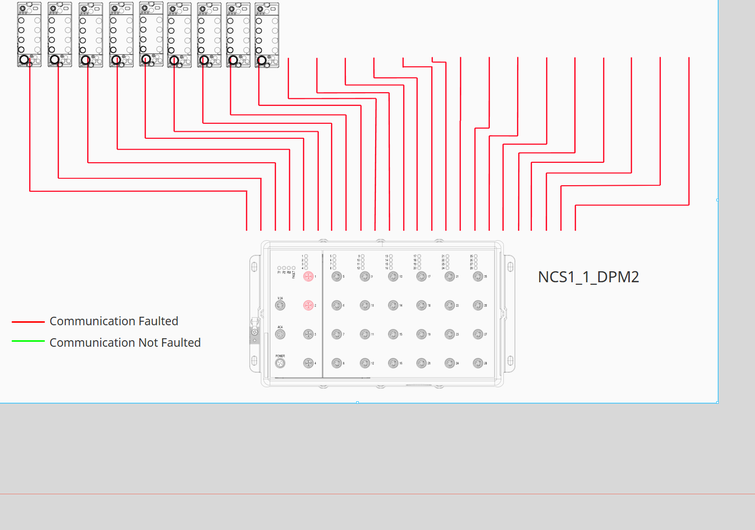
Task: Select port 3 connector below the pink ports
Action: pyautogui.click(x=309, y=334)
